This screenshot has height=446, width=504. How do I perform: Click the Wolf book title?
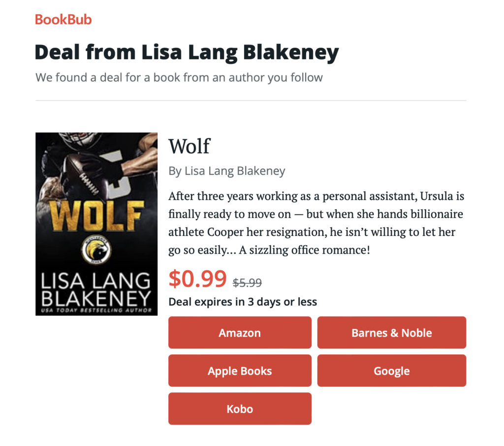[189, 146]
